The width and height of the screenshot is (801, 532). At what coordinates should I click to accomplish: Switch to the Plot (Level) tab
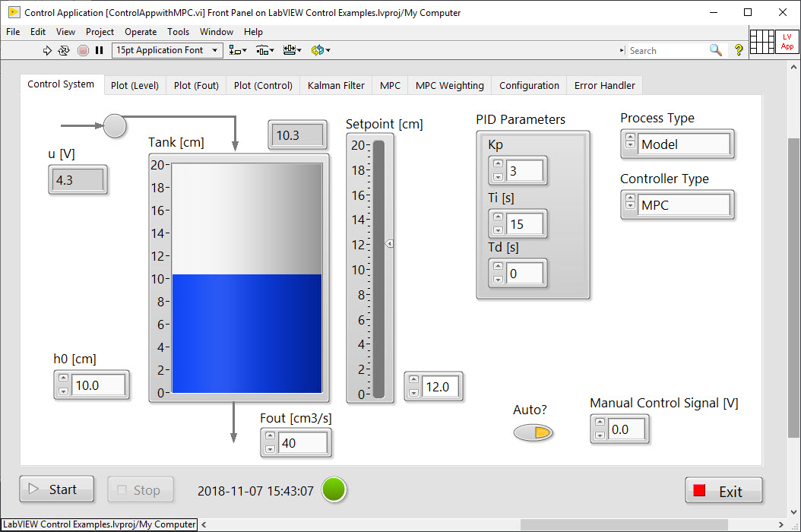[135, 85]
